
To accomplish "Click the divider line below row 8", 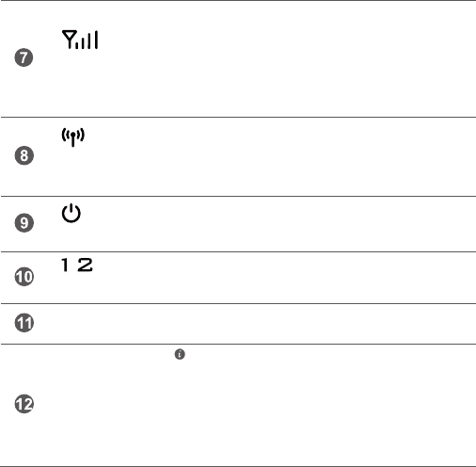I will [x=238, y=196].
